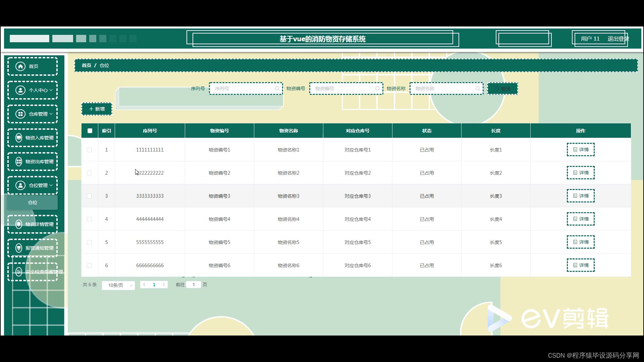Check the checkbox for row 1
Image resolution: width=644 pixels, height=362 pixels.
click(89, 150)
